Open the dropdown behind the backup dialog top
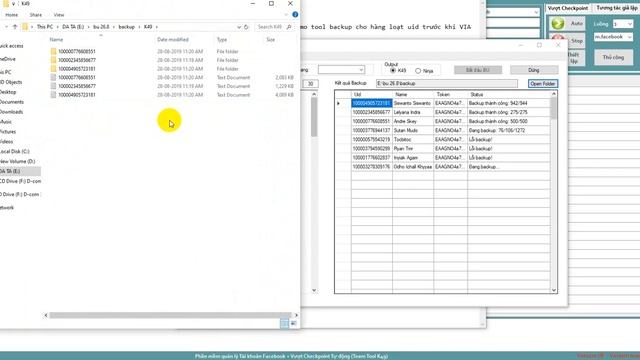The height and width of the screenshot is (360, 640). (536, 12)
